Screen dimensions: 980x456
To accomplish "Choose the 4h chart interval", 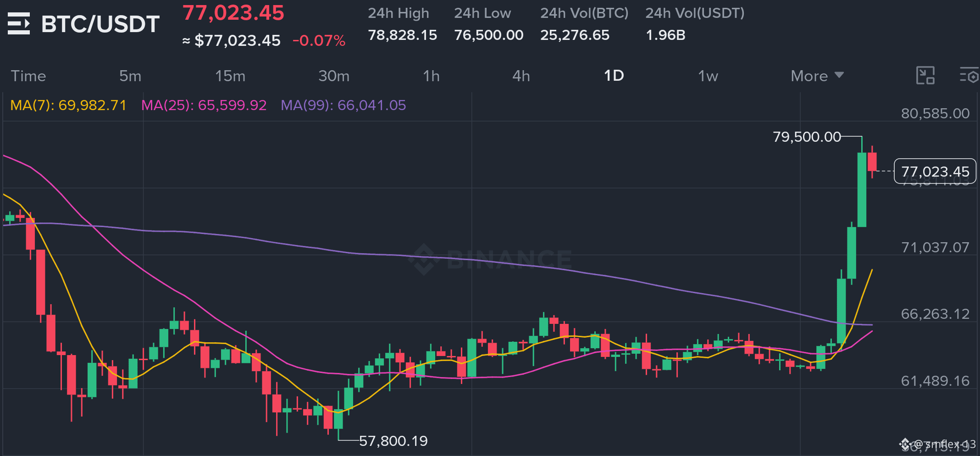I will (521, 76).
